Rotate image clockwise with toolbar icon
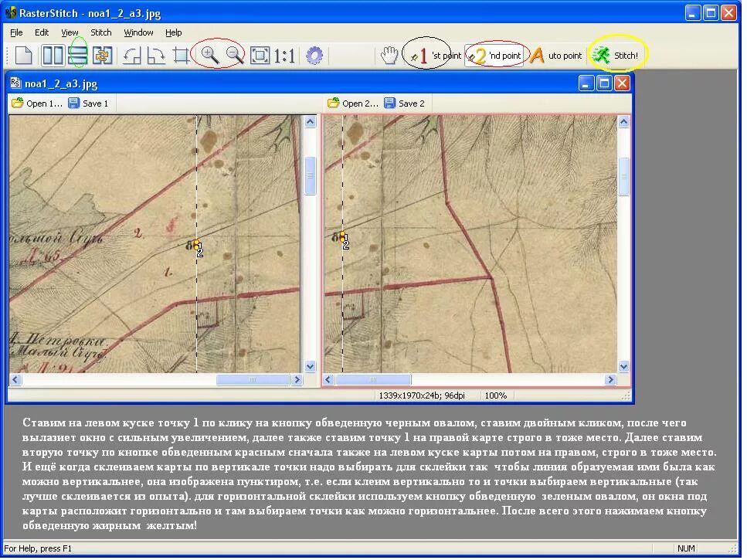747x560 pixels. [156, 56]
